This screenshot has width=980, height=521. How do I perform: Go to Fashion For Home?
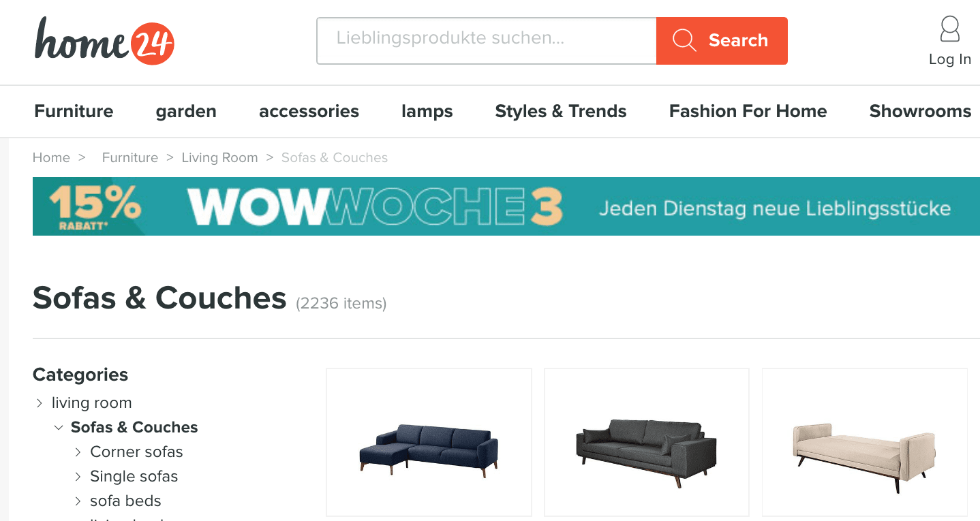748,111
